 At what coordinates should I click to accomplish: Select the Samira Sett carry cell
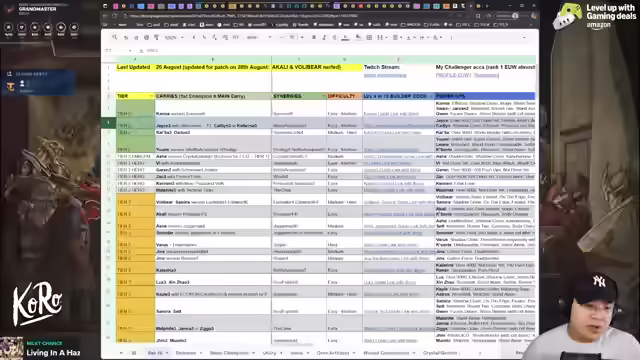pyautogui.click(x=213, y=306)
